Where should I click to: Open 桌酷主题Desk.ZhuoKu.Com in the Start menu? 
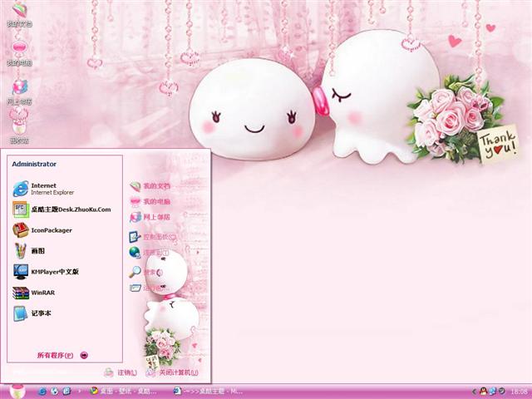coord(62,209)
